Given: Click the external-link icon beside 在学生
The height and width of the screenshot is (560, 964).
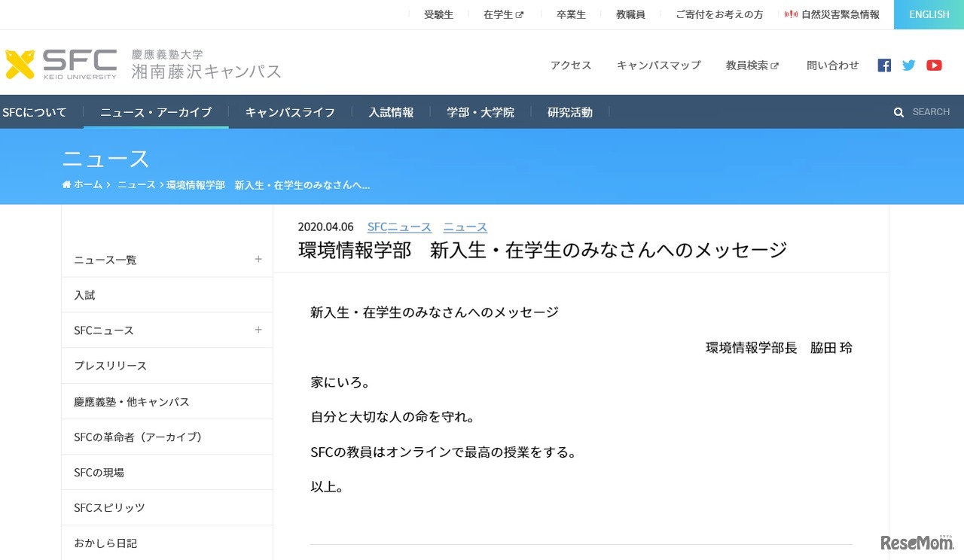Looking at the screenshot, I should tap(520, 13).
